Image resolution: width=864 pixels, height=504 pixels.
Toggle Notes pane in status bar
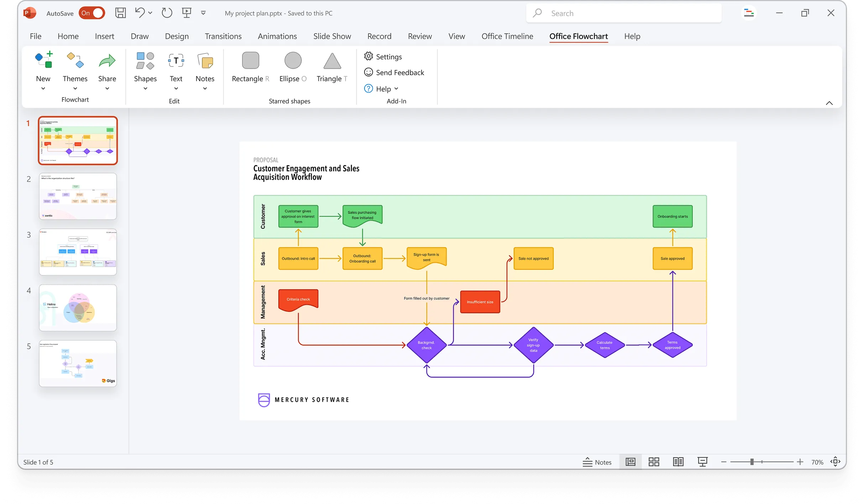(x=597, y=462)
